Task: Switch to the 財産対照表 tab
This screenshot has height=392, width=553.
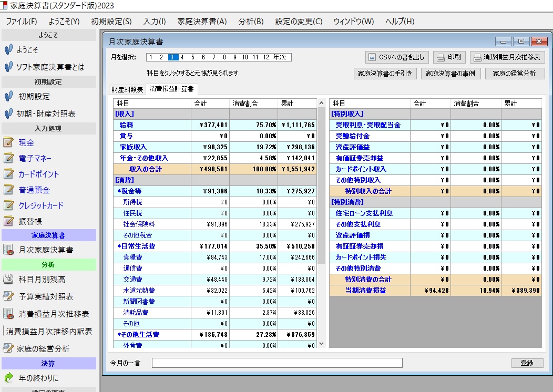Action: pyautogui.click(x=127, y=90)
